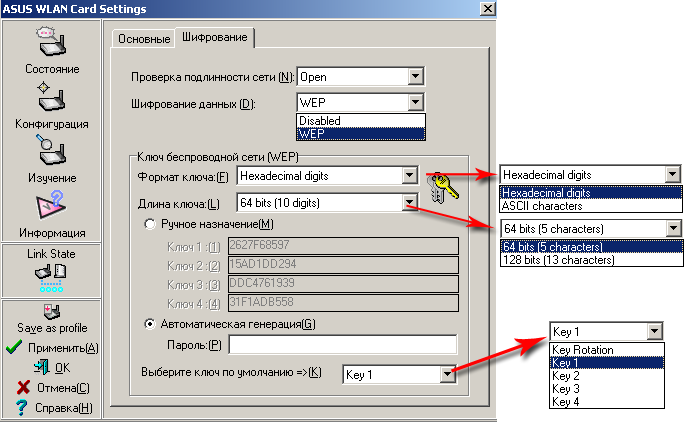Switch to the Основные tab
This screenshot has width=693, height=422.
[x=144, y=39]
